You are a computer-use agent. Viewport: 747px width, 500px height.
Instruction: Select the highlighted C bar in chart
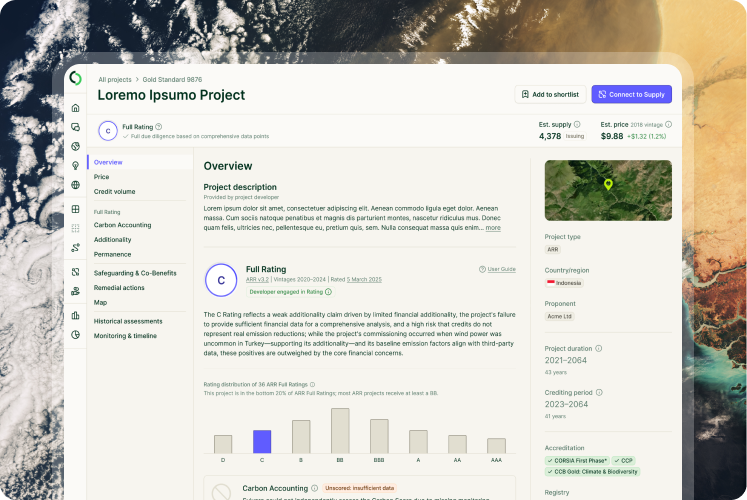pos(262,441)
